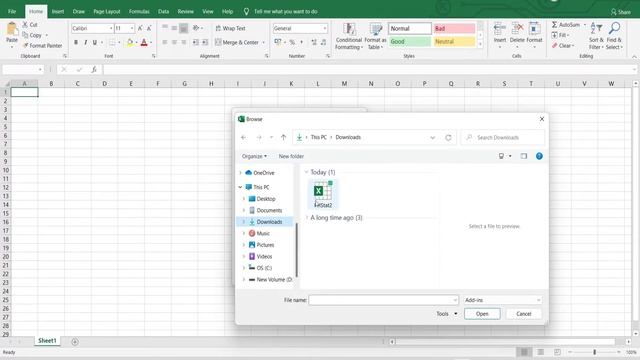Apply the Fill Color bucket icon
This screenshot has height=360, width=640.
click(x=130, y=42)
